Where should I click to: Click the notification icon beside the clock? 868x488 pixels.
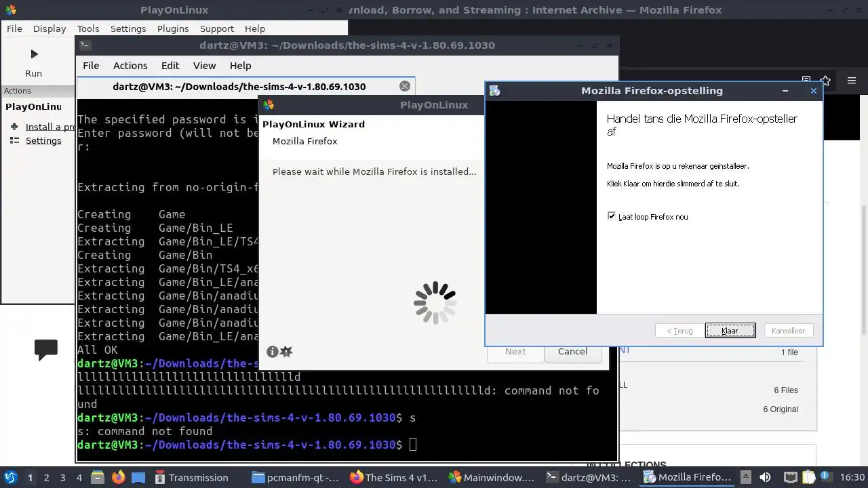point(826,477)
